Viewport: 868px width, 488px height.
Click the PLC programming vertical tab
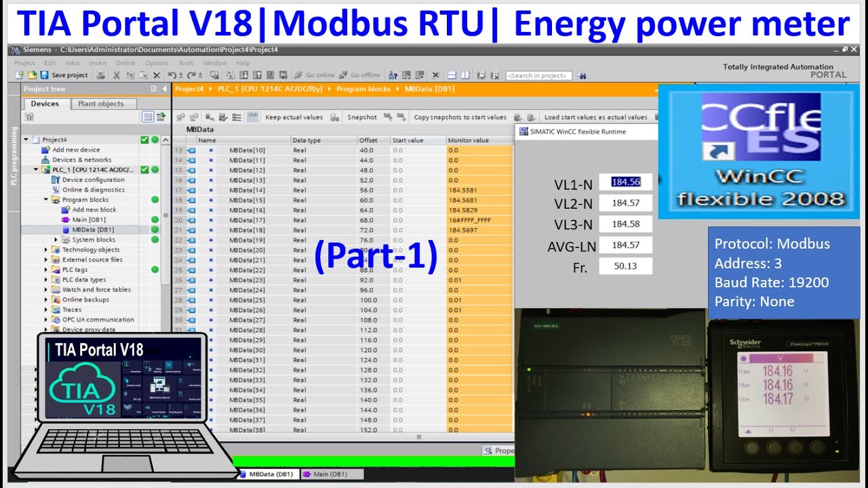[x=14, y=156]
